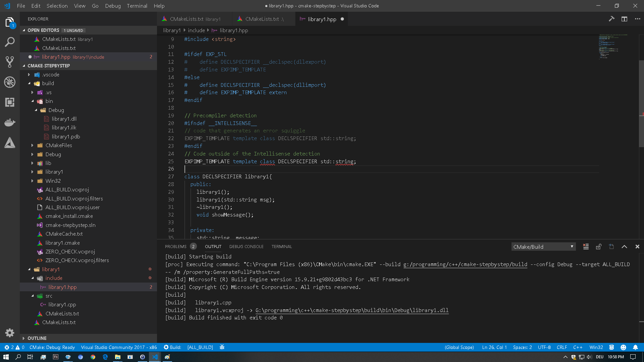This screenshot has width=644, height=362.
Task: Change CRLF line ending setting
Action: coord(562,347)
